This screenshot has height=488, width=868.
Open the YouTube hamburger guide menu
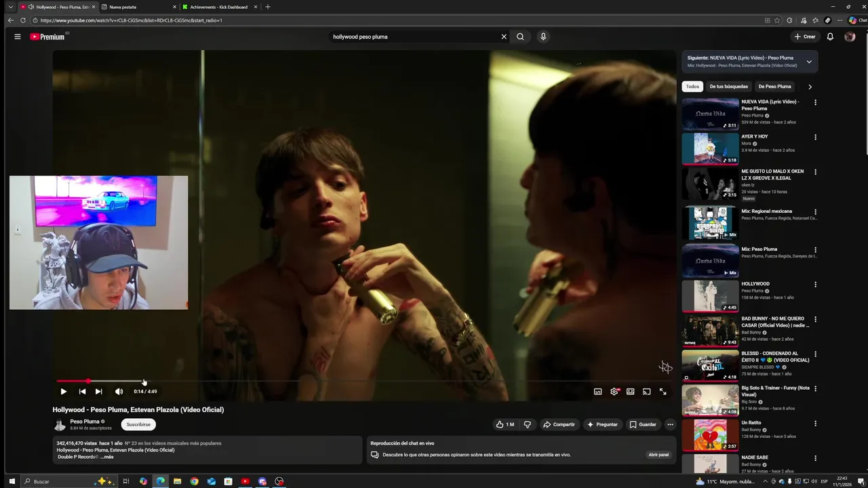18,37
